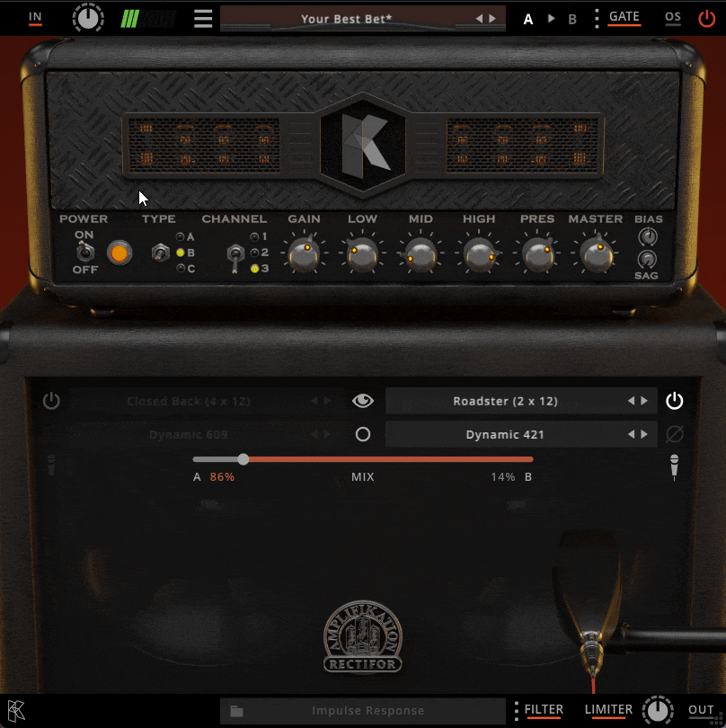Switch to preset slot B
Screen dimensions: 726x728
coord(572,18)
